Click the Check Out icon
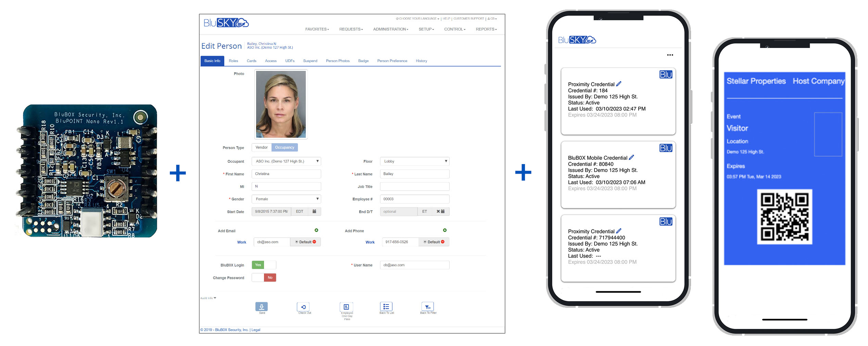The height and width of the screenshot is (346, 868). [x=303, y=307]
